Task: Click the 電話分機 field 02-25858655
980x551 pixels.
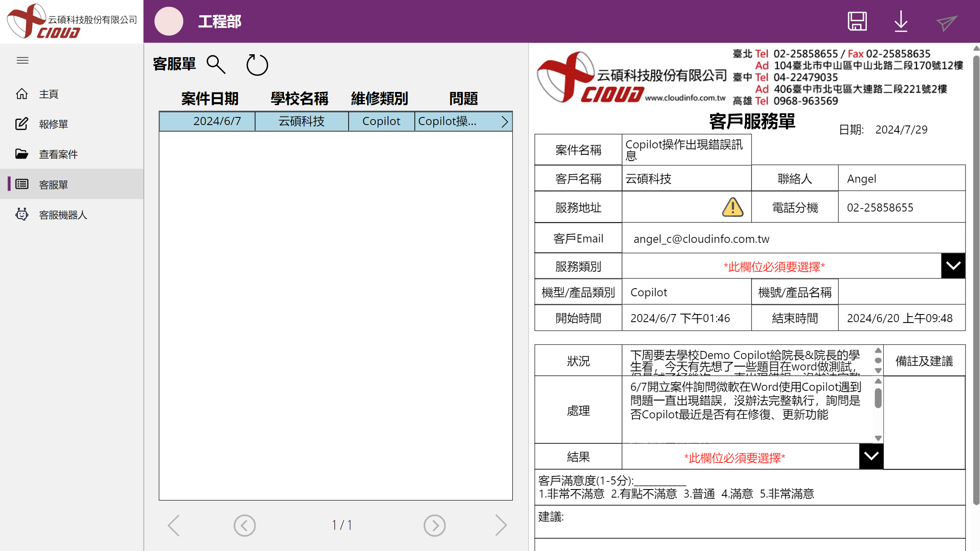Action: pyautogui.click(x=902, y=207)
